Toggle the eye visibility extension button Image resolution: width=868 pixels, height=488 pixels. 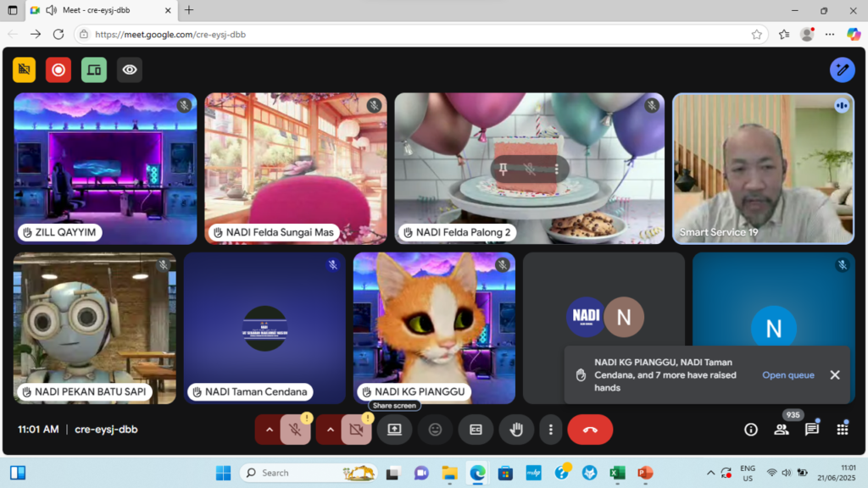[x=130, y=69]
